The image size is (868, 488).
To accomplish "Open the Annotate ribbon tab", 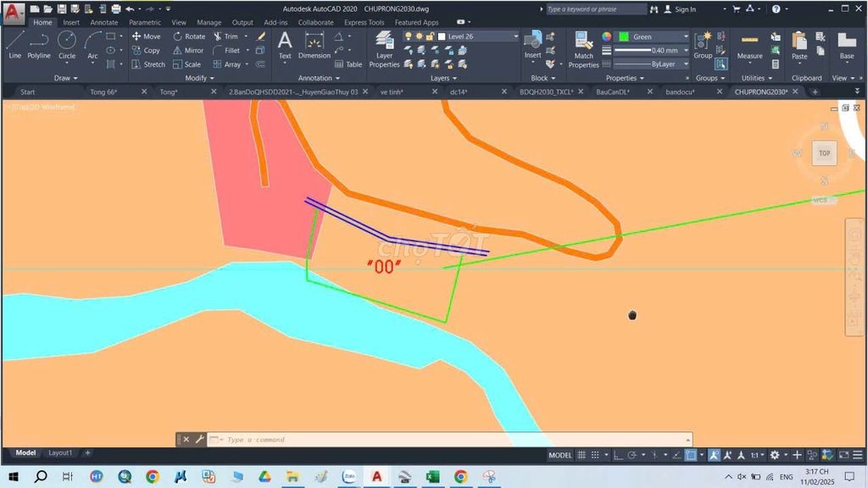I will tap(104, 23).
